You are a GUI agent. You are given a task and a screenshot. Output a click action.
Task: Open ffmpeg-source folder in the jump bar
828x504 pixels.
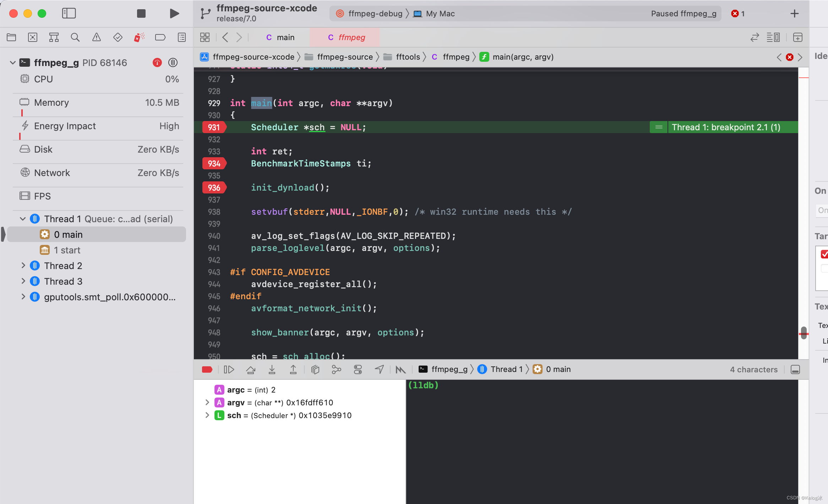[x=339, y=57]
